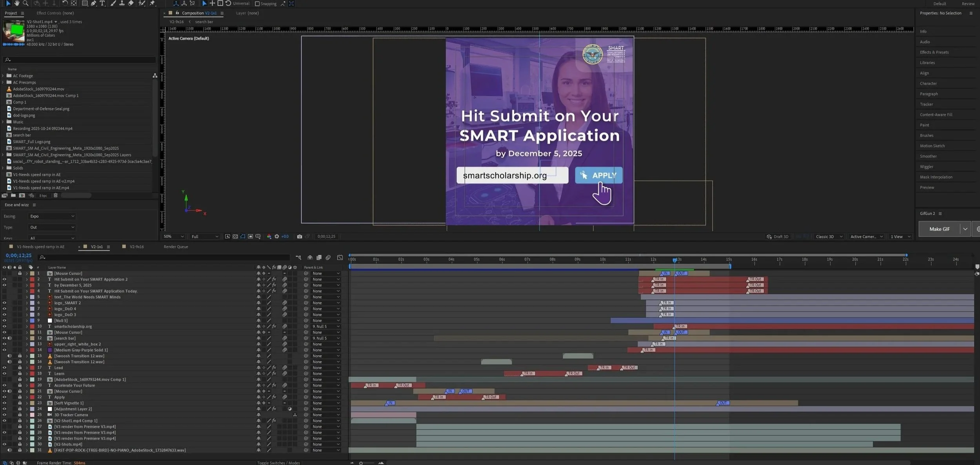Click the red label color swatch of layer 2
Screen dimensions: 980x465
pyautogui.click(x=32, y=279)
